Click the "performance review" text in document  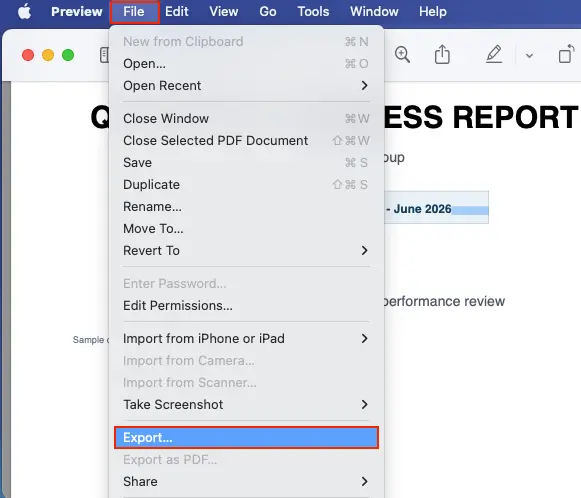pyautogui.click(x=444, y=302)
